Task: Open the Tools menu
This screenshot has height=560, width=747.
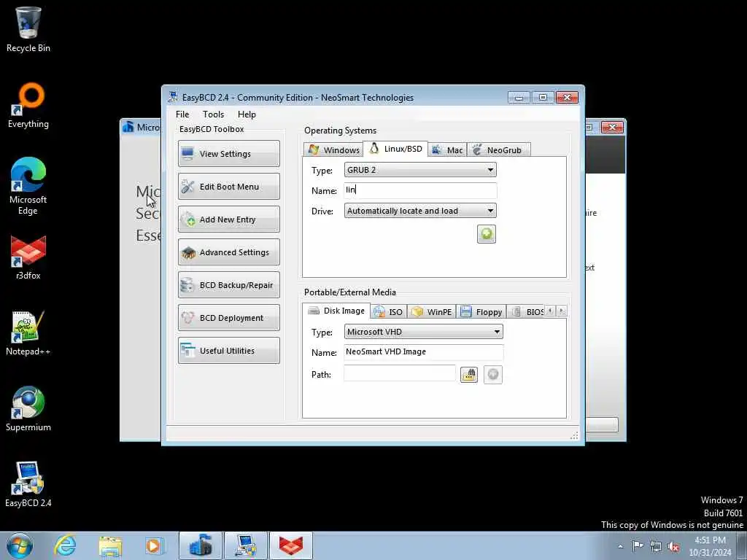Action: [x=213, y=114]
